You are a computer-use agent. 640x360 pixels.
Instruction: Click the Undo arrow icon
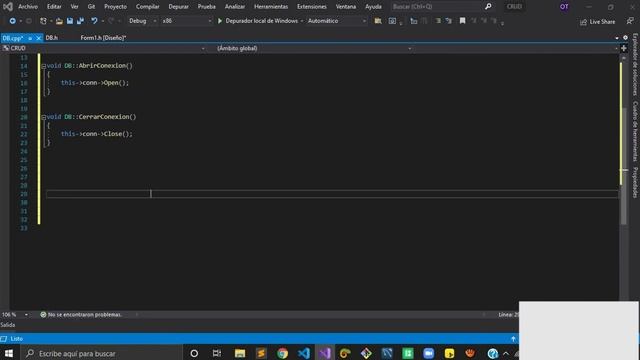[x=94, y=21]
